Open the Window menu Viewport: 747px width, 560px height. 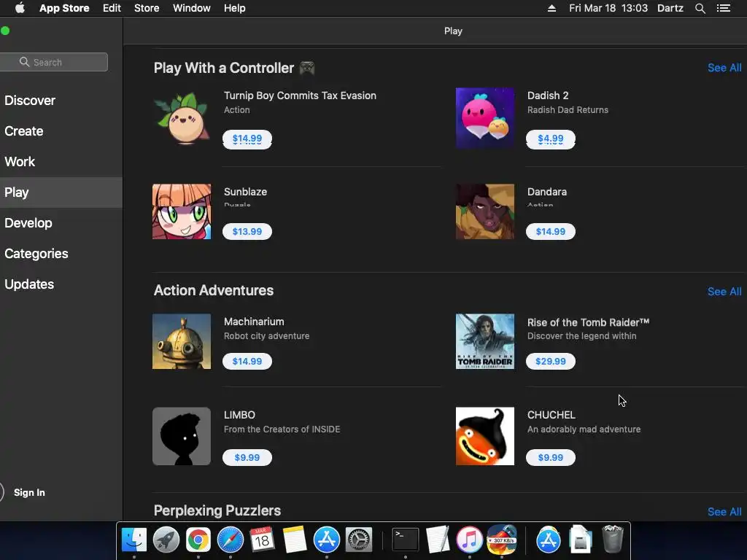click(x=192, y=8)
